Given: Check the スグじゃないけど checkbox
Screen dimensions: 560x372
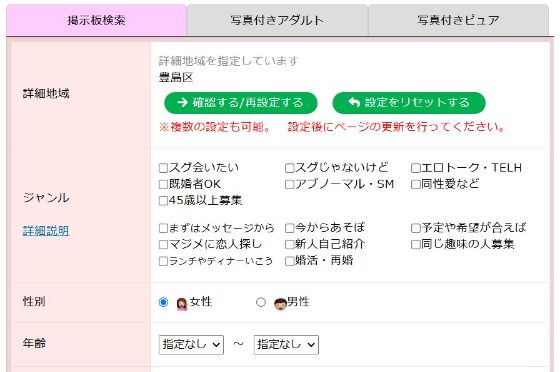Looking at the screenshot, I should (289, 168).
